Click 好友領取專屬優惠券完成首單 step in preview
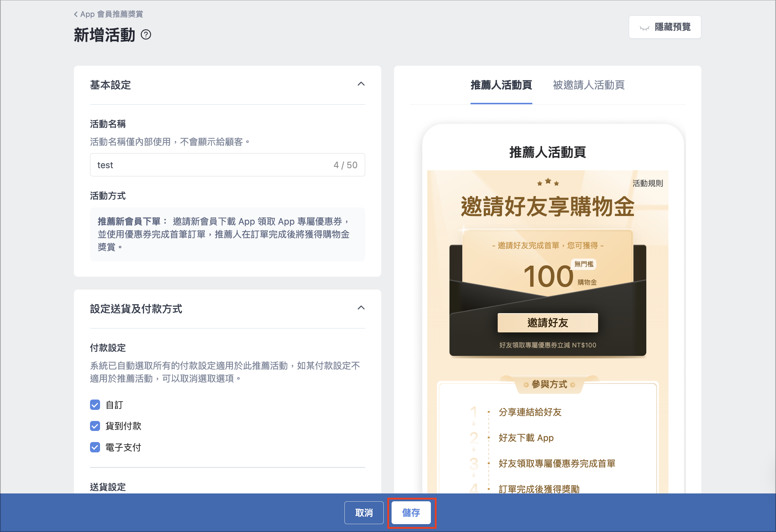The image size is (776, 532). pos(557,463)
